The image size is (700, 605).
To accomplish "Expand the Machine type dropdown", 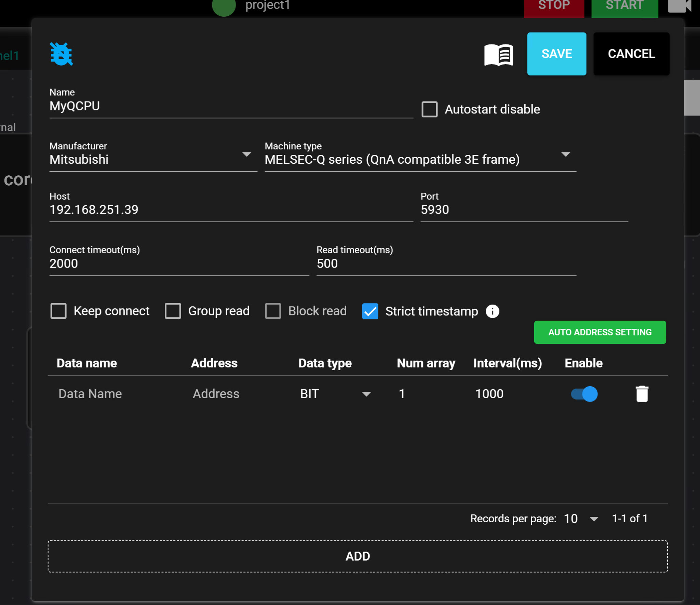I will point(420,159).
